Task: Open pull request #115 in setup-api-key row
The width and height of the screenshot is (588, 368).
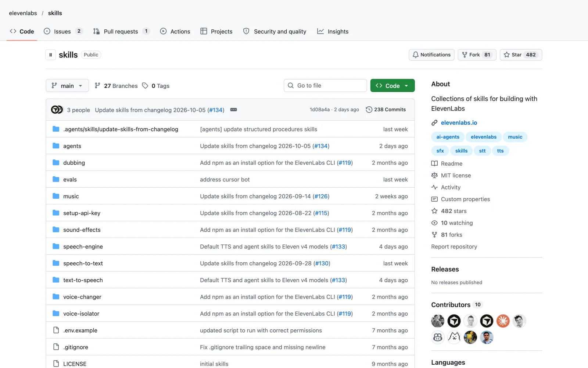Action: tap(321, 213)
